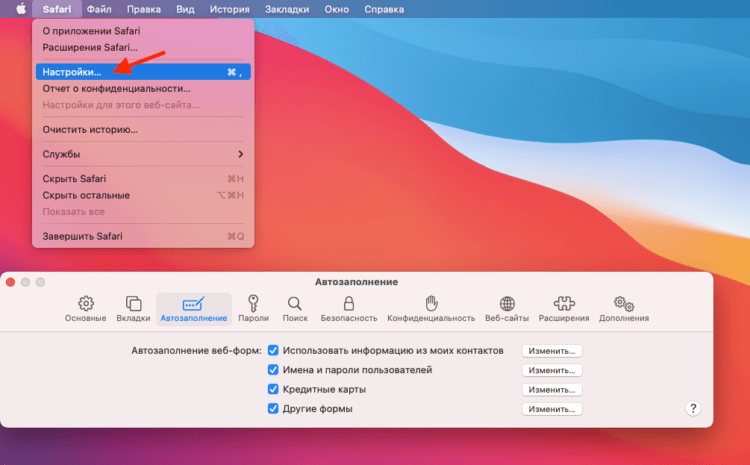
Task: Open the Apple menu
Action: pyautogui.click(x=21, y=9)
